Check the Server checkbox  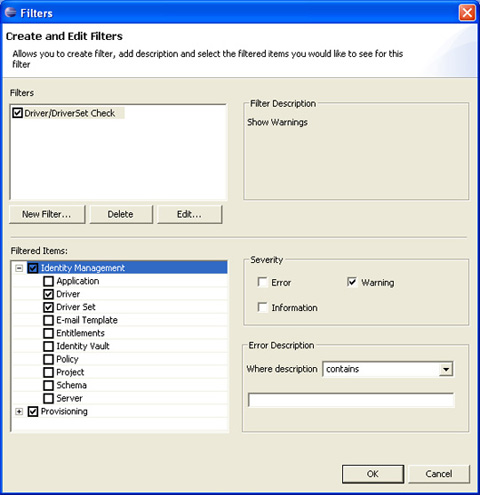48,398
